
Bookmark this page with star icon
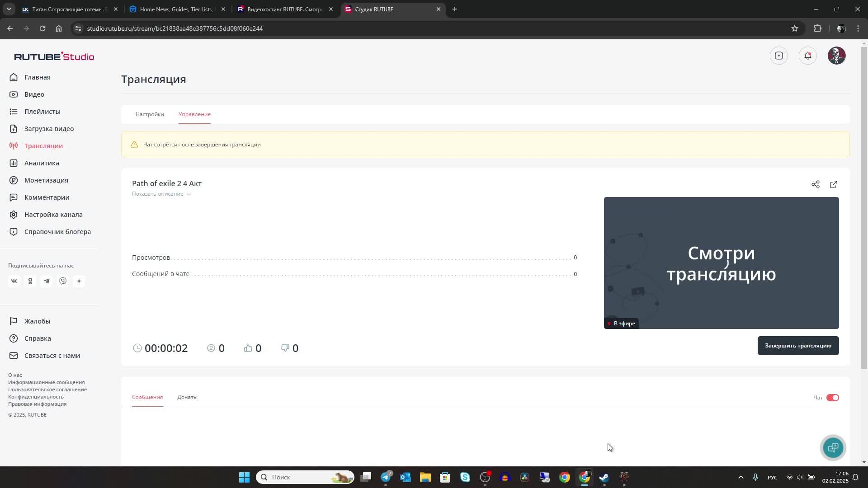click(794, 28)
